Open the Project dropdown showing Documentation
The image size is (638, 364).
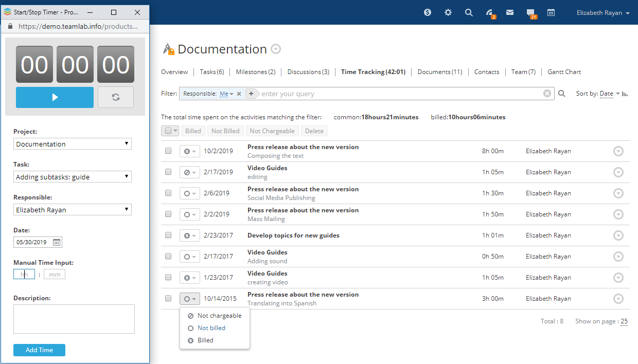73,144
